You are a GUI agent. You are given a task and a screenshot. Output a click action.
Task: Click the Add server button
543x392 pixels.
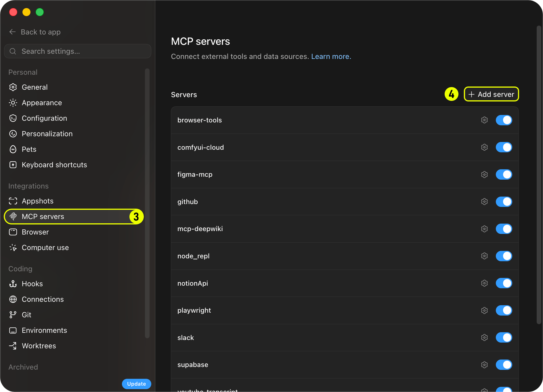coord(491,94)
